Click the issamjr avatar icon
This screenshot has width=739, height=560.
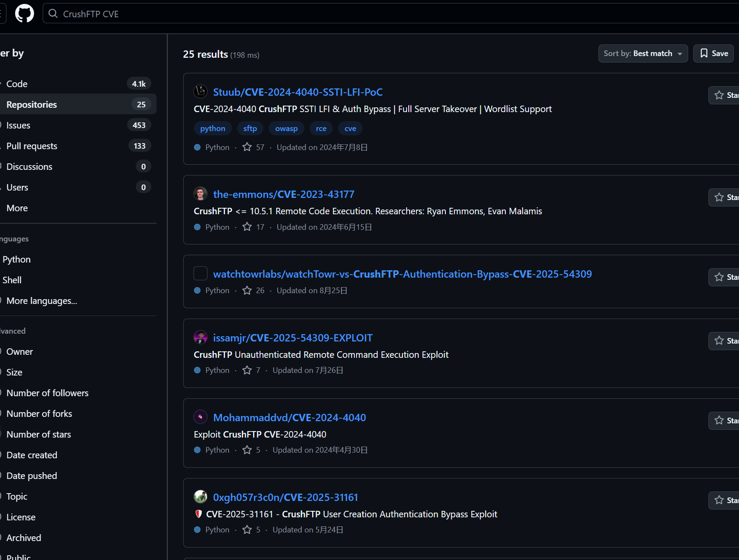click(x=200, y=337)
